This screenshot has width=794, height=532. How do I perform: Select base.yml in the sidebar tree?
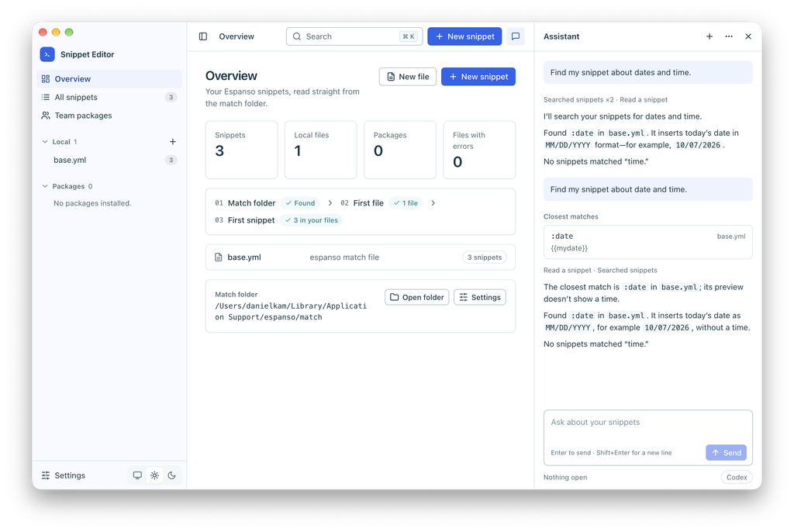[x=109, y=160]
